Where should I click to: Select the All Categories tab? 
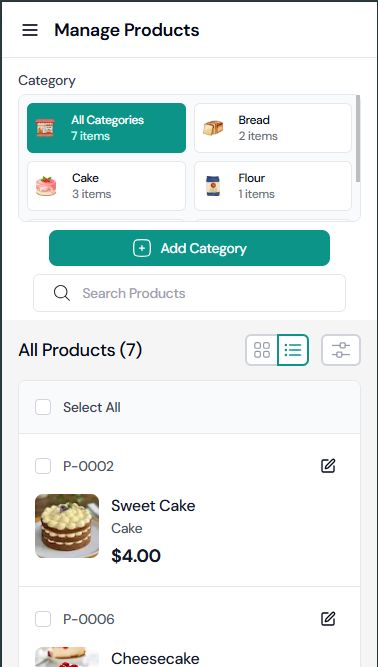106,128
